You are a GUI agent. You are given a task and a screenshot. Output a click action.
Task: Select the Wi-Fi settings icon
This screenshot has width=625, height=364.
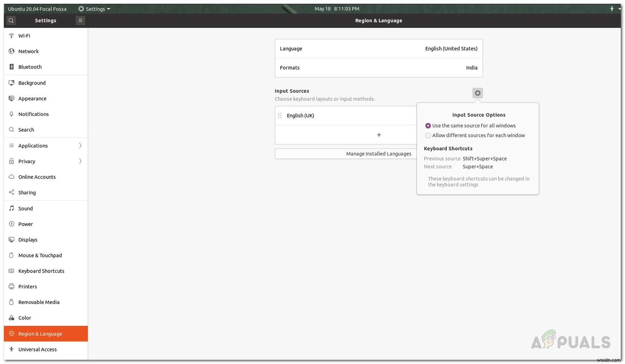(x=11, y=35)
